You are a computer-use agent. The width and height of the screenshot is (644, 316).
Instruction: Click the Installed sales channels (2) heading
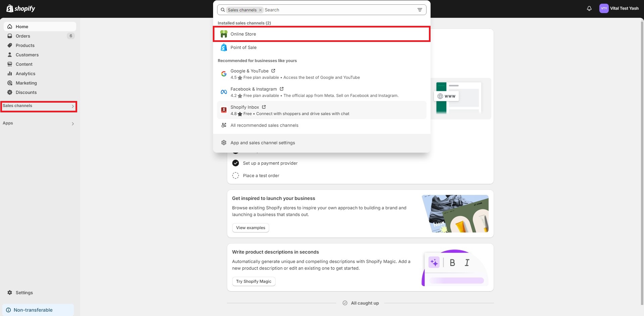244,23
